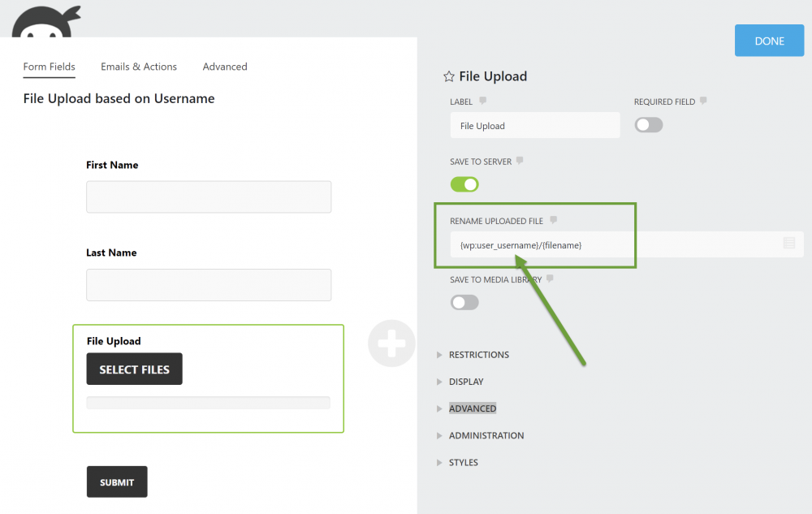
Task: Click help bubble next to Required Field
Action: click(x=703, y=102)
